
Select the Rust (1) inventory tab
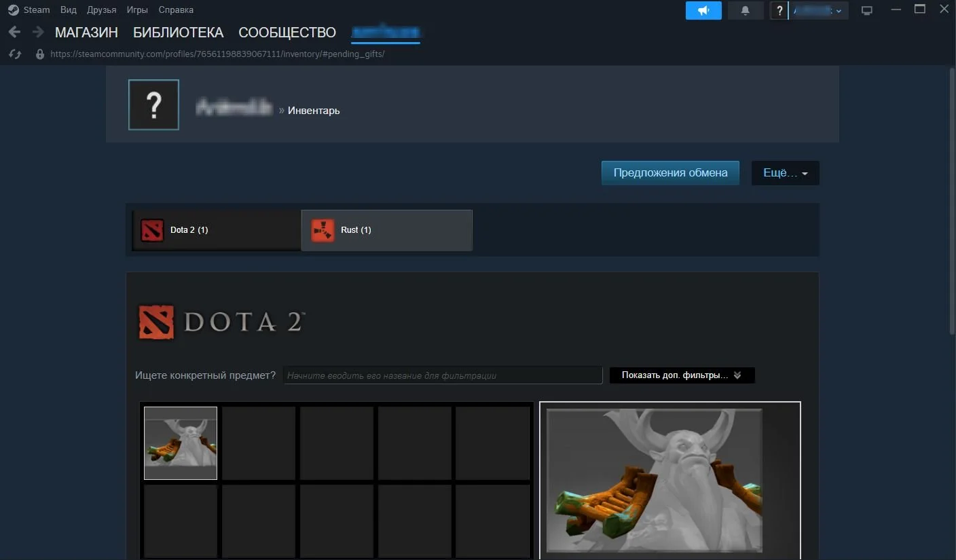point(386,230)
